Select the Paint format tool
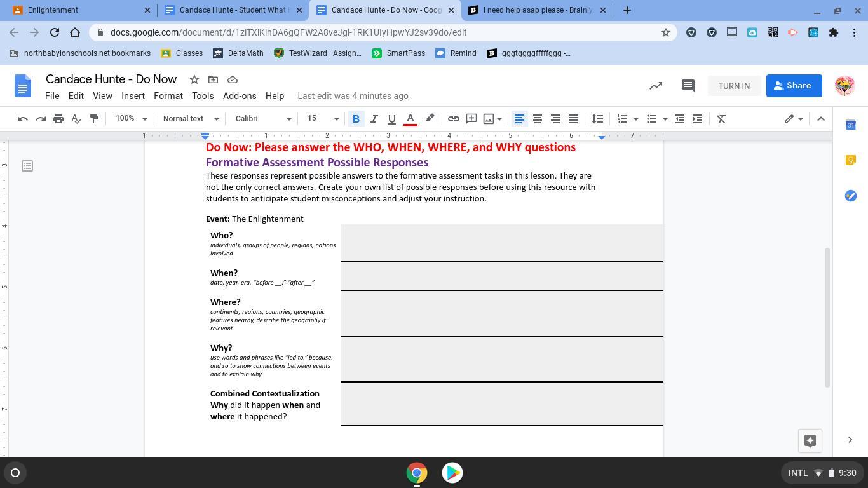Viewport: 868px width, 488px height. pos(94,119)
